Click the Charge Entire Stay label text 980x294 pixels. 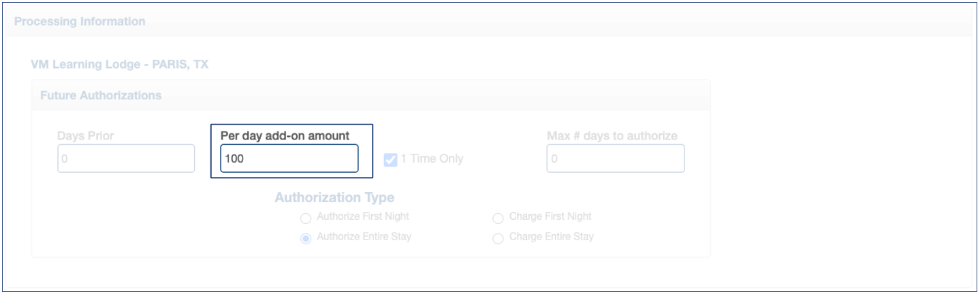tap(552, 237)
